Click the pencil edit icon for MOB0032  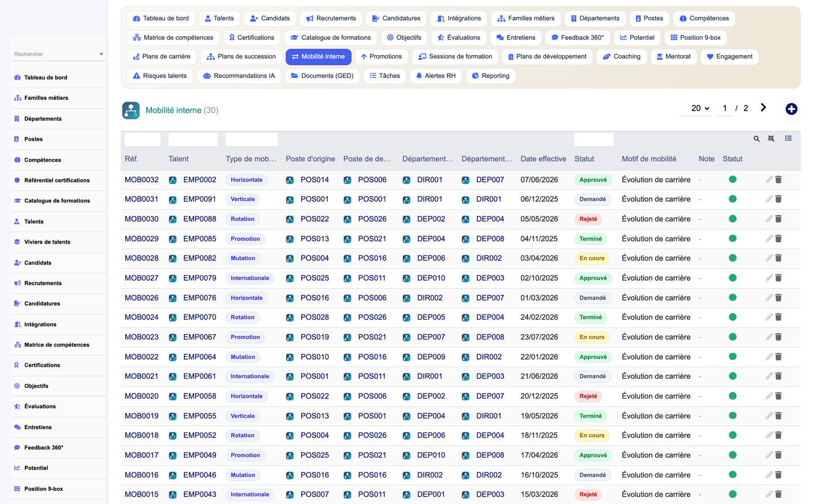pos(769,179)
